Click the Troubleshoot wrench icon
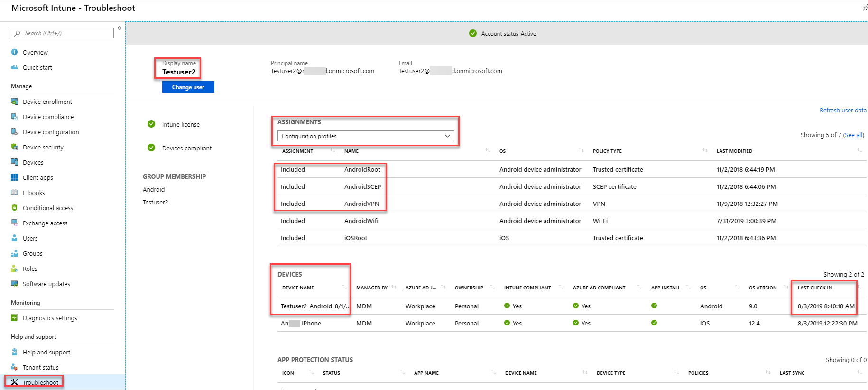 [15, 382]
